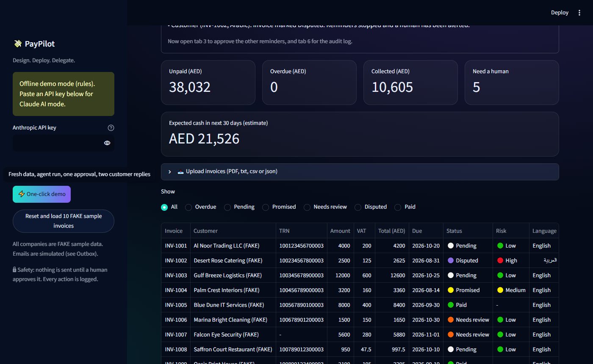Click TRN 100123456700003

click(x=301, y=245)
